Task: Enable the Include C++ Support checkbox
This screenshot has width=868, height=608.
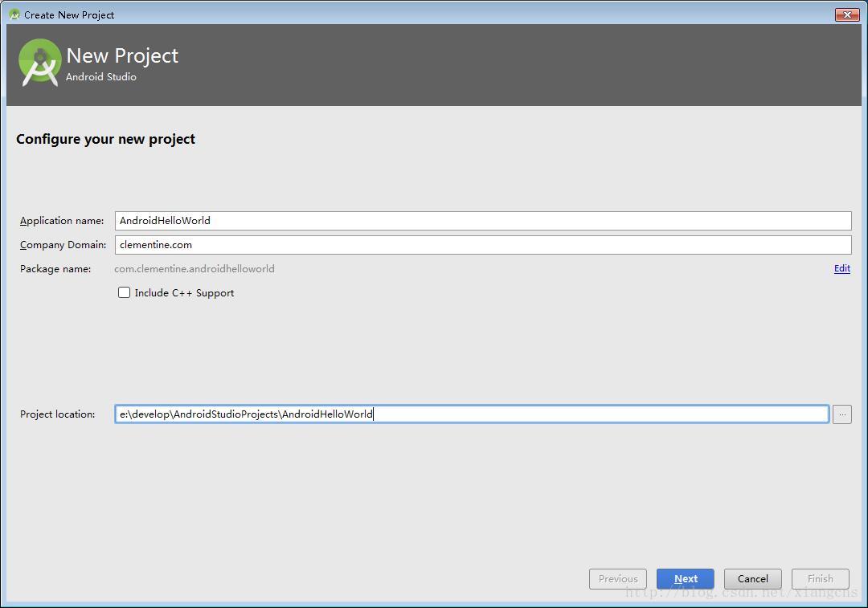Action: click(124, 292)
